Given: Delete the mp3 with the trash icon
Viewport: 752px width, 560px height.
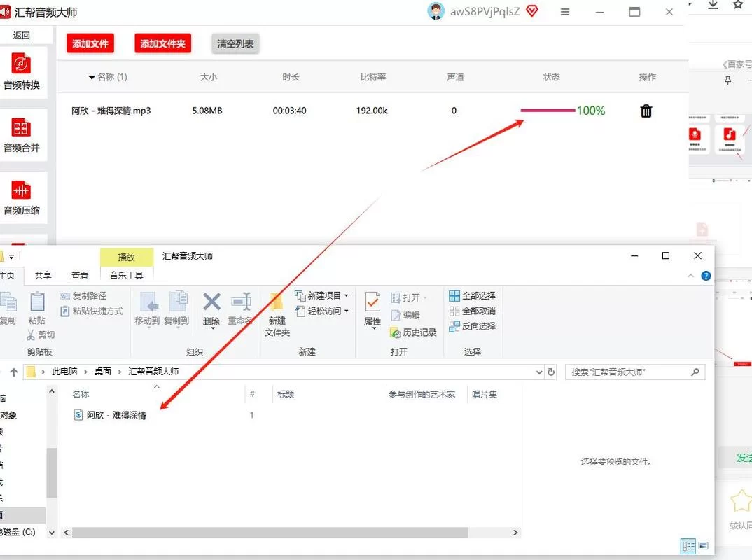Looking at the screenshot, I should tap(646, 111).
